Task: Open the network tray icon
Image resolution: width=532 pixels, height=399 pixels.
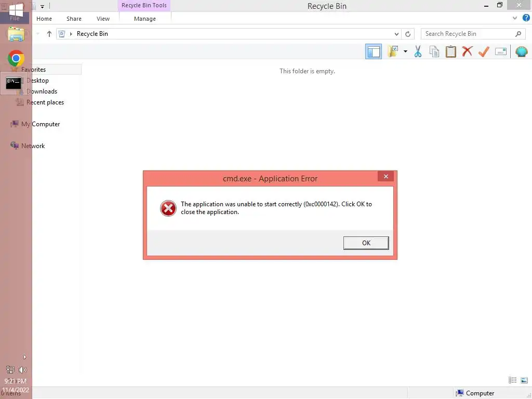Action: (10, 370)
